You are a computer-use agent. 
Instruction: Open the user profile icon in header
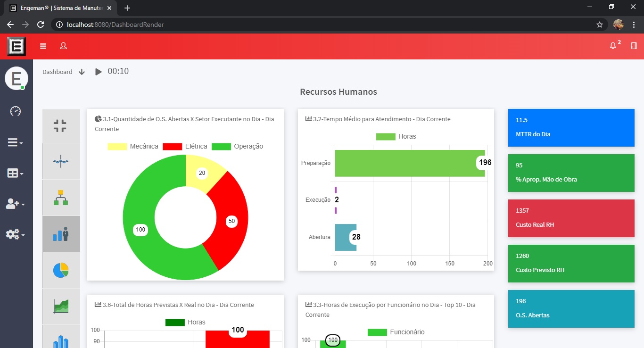(x=63, y=46)
